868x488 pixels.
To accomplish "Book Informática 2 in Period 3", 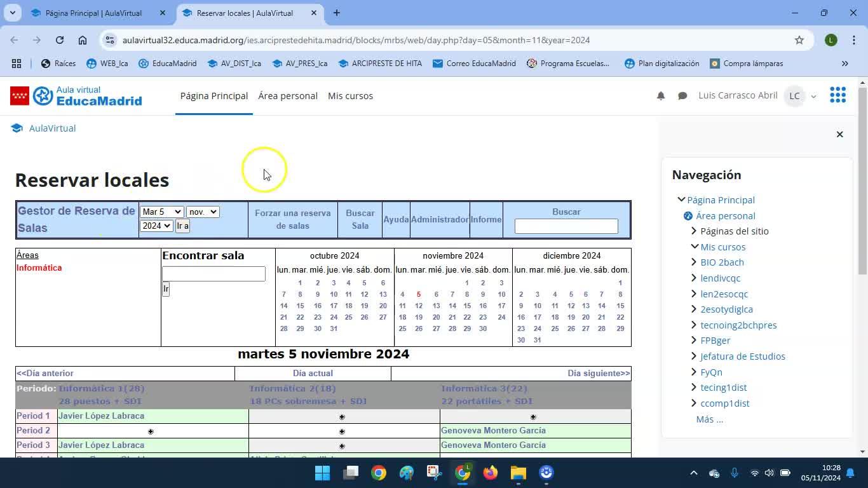I will pos(342,446).
